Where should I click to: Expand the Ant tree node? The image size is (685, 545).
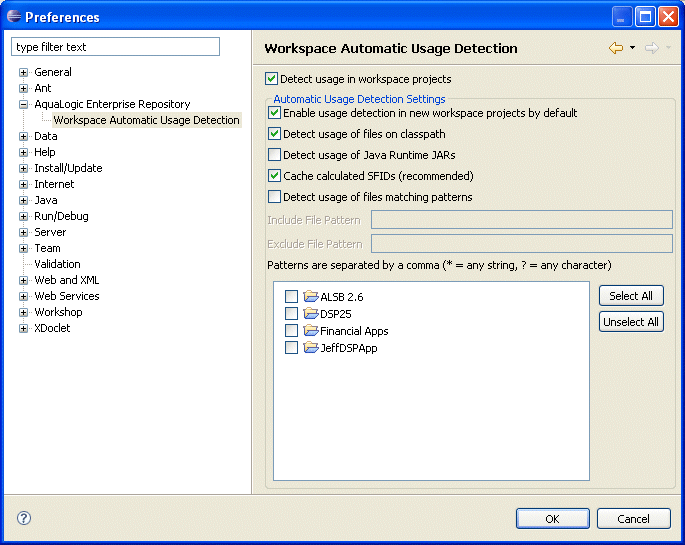24,88
